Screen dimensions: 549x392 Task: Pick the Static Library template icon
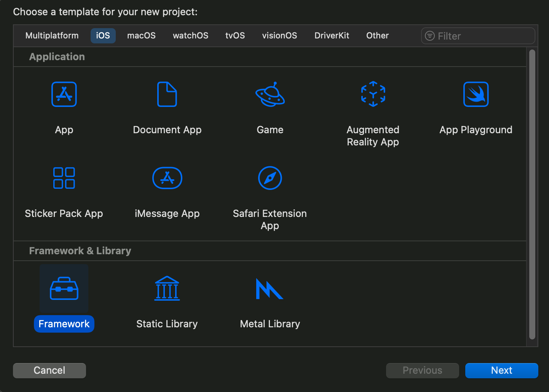(x=167, y=288)
